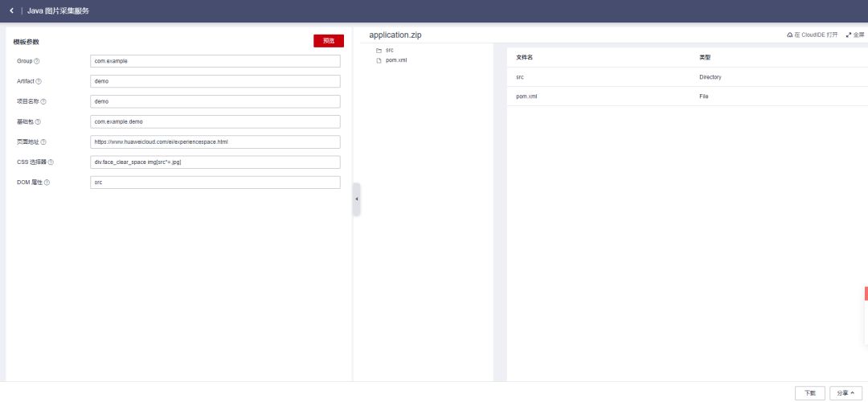The image size is (868, 402).
Task: Click the Group input field
Action: pos(215,61)
